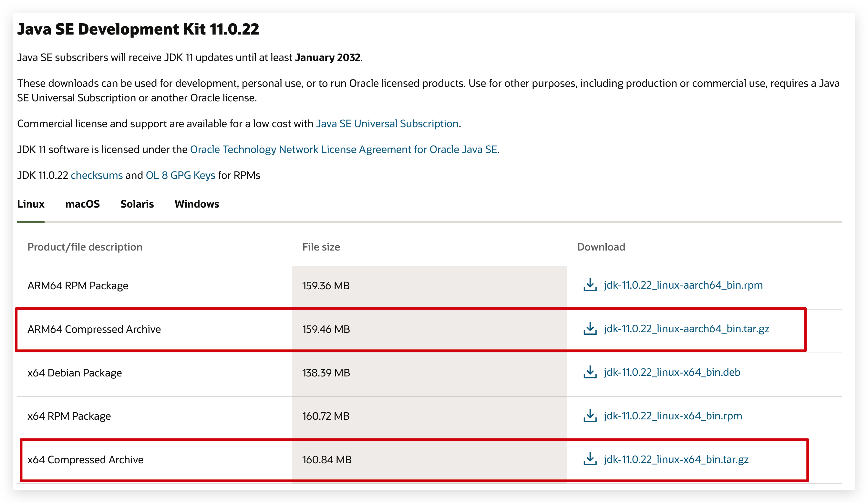Click download icon for linux-x64_bin.rpm
Image resolution: width=868 pixels, height=503 pixels.
tap(590, 415)
